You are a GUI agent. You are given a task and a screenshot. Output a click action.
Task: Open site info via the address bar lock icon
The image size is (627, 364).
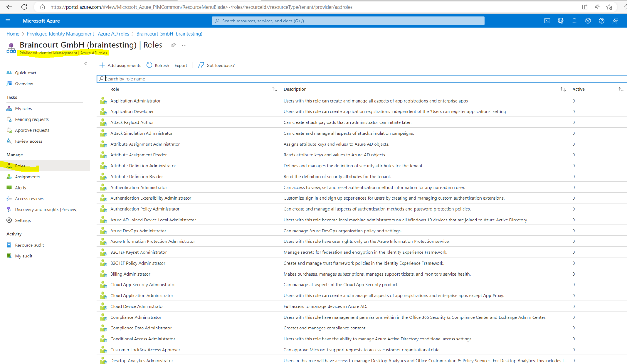tap(43, 7)
